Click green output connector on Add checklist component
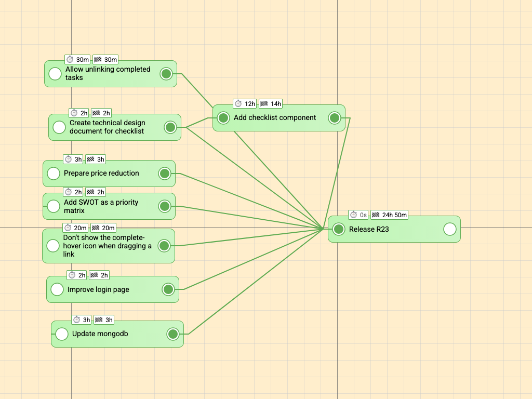This screenshot has height=399, width=532. click(335, 118)
